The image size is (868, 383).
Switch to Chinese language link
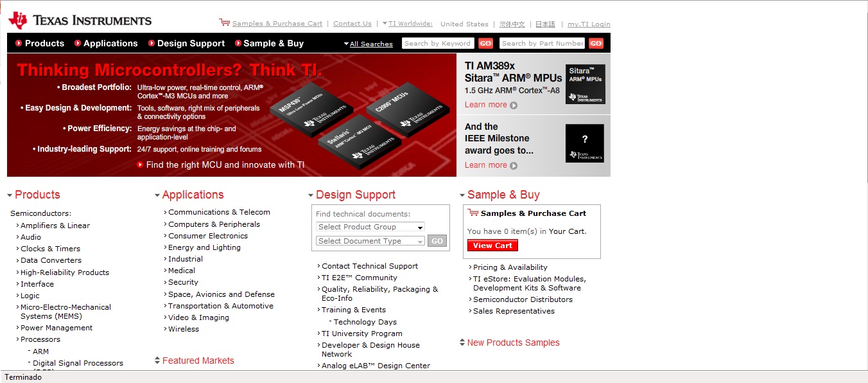pos(512,24)
